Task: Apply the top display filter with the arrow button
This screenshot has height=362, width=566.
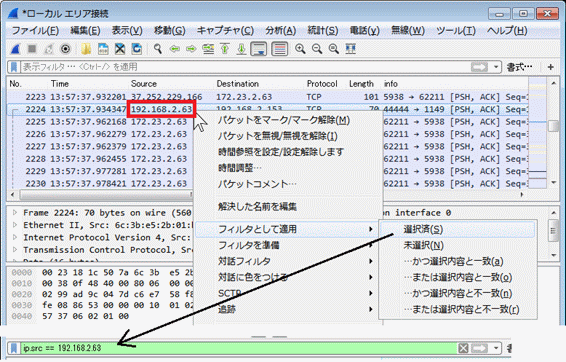Action: 479,67
